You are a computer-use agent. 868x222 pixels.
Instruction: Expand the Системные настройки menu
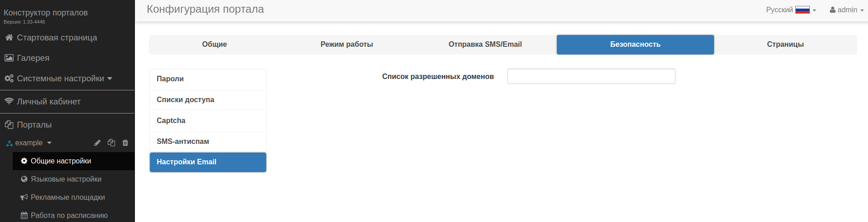[x=60, y=79]
